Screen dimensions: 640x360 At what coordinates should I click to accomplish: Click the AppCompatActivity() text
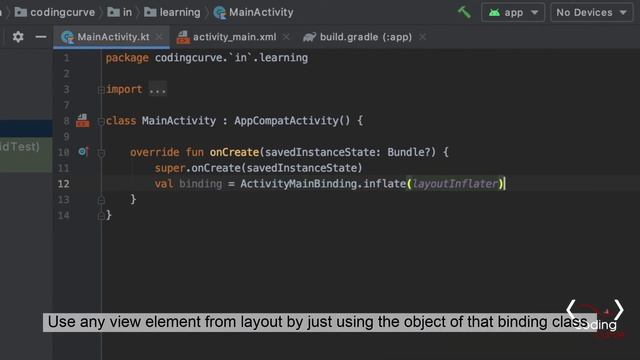pos(292,121)
